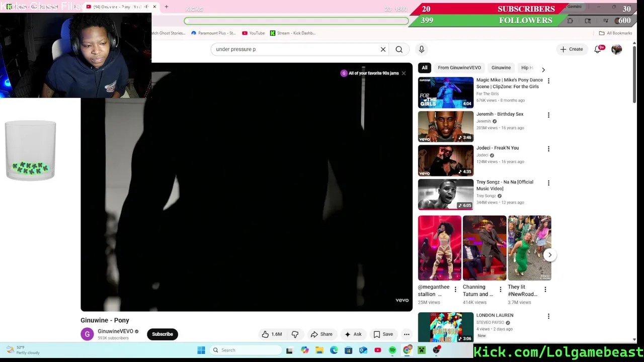Open Microsoft Store from the taskbar
Image resolution: width=644 pixels, height=362 pixels.
(x=348, y=350)
